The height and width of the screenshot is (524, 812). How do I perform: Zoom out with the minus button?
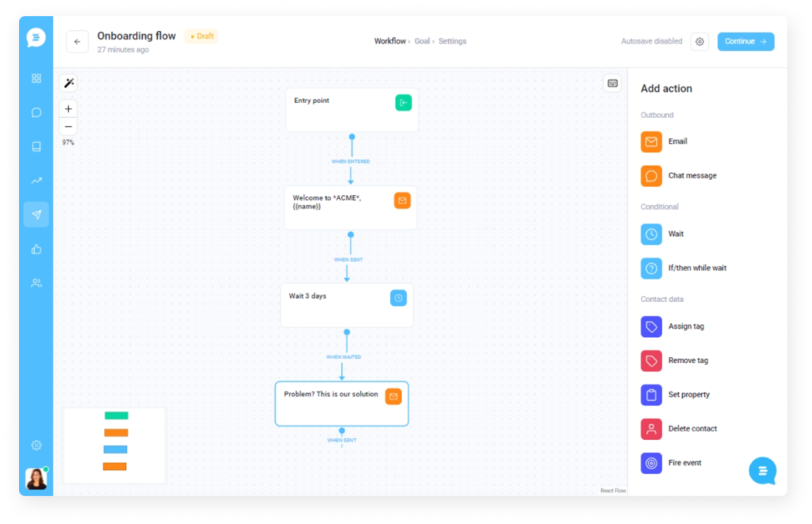[x=68, y=126]
